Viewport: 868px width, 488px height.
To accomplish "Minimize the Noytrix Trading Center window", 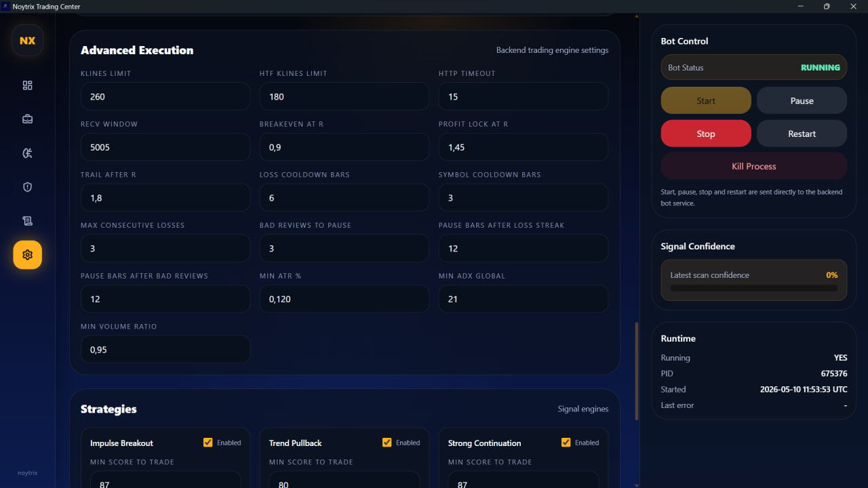I will 801,6.
